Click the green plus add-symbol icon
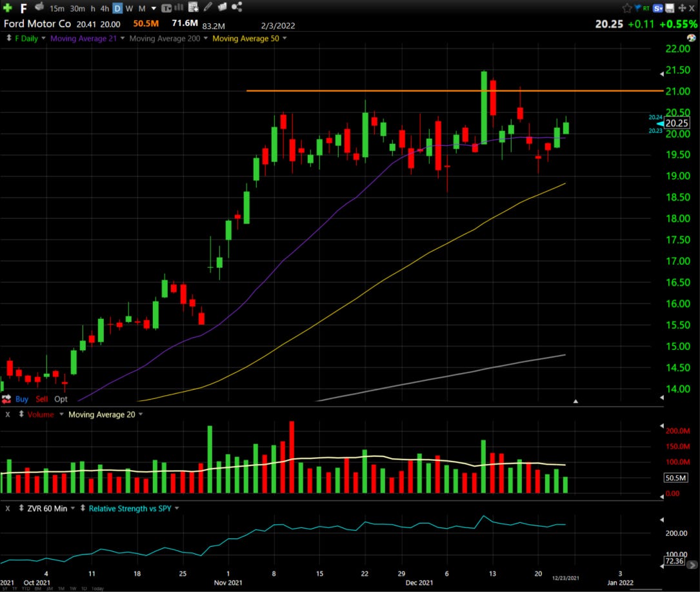The height and width of the screenshot is (592, 700). click(8, 8)
